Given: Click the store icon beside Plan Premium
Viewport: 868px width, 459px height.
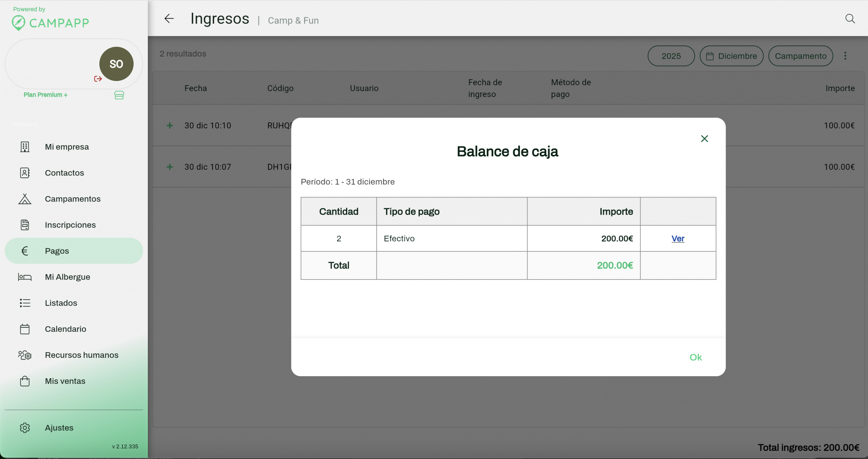Looking at the screenshot, I should (119, 95).
